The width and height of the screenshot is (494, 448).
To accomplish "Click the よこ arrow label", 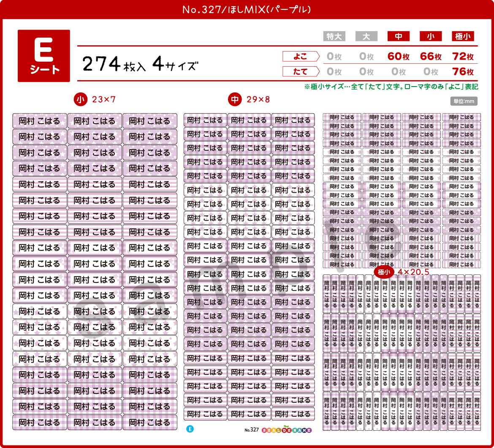I will [x=301, y=57].
